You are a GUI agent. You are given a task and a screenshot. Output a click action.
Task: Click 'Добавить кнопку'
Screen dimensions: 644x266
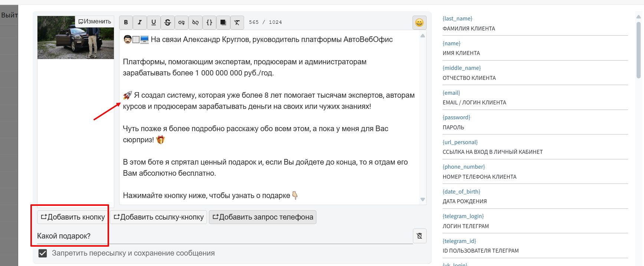(x=73, y=217)
